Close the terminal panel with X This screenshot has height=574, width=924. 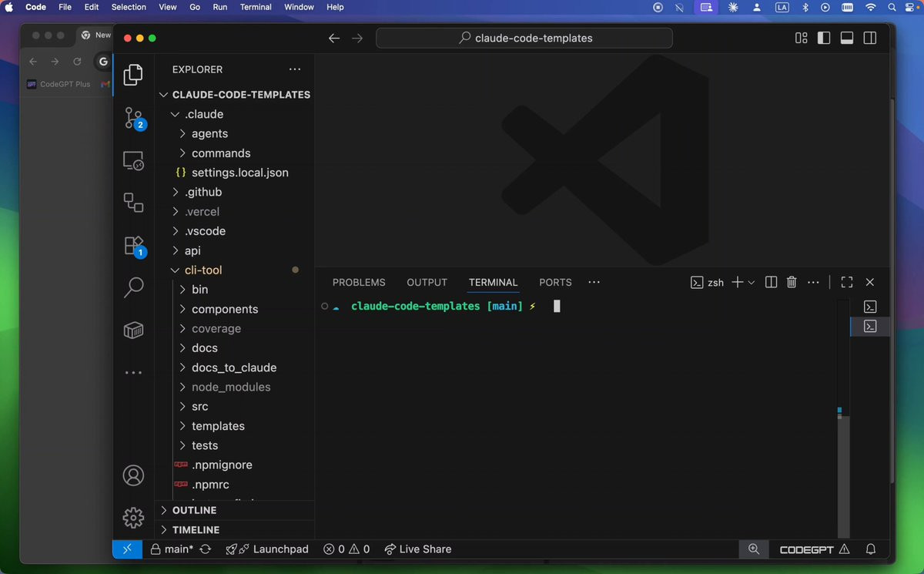870,282
